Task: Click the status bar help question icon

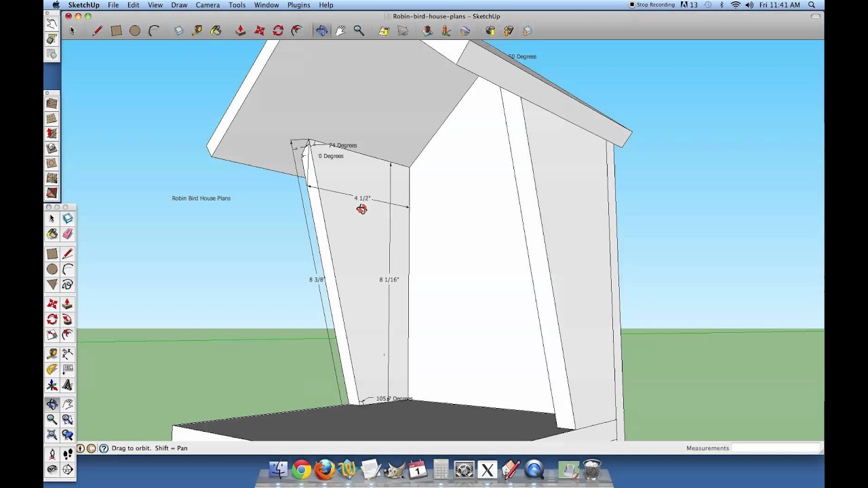Action: (104, 448)
